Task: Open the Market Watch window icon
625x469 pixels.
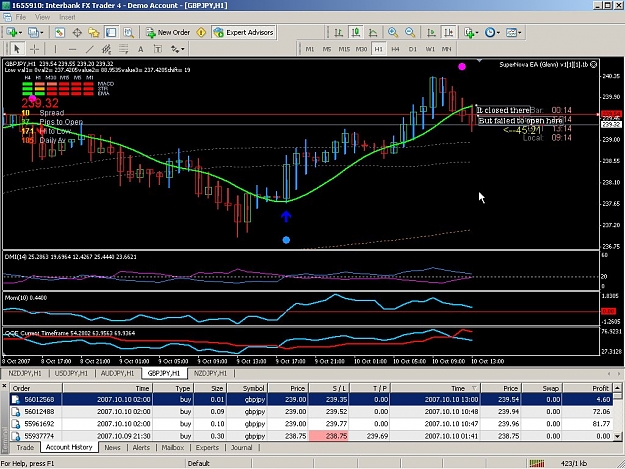Action: point(60,33)
